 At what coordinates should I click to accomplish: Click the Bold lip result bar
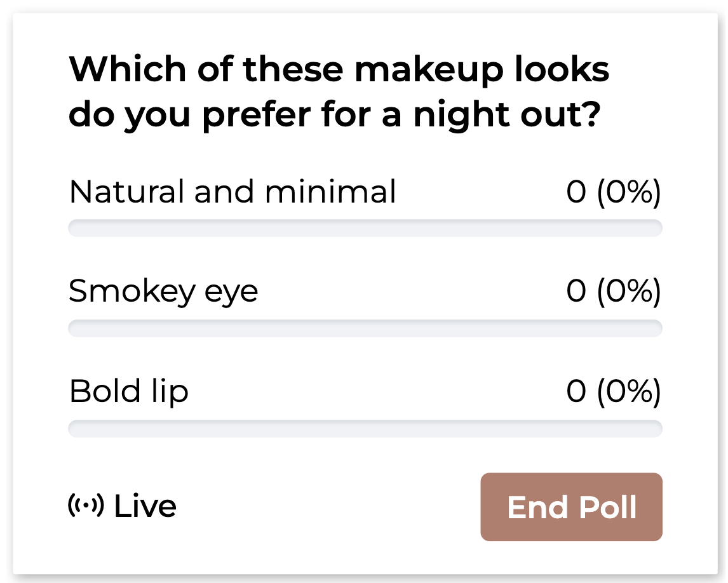(x=365, y=429)
